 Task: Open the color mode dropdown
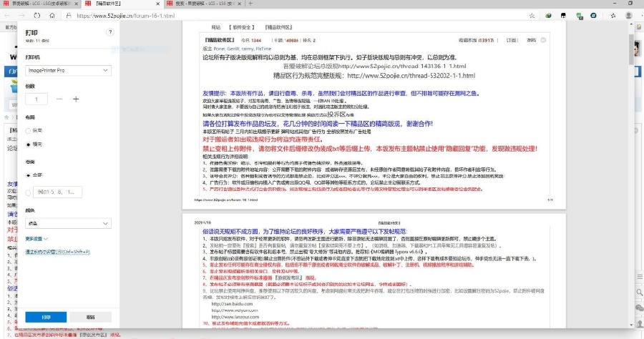(x=68, y=223)
